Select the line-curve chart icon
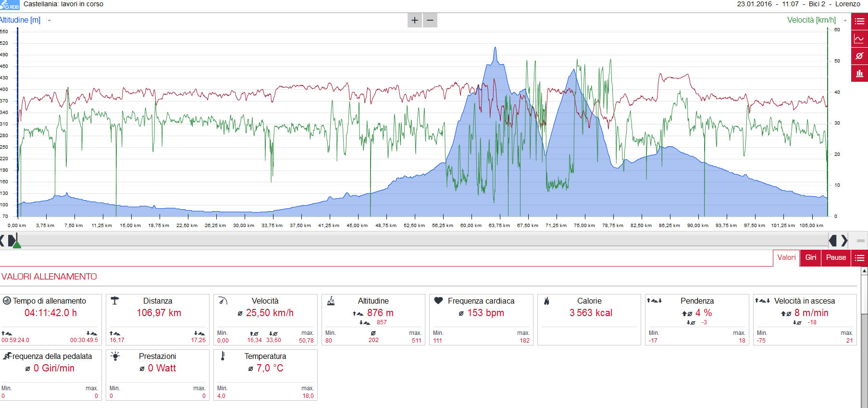 pyautogui.click(x=859, y=38)
